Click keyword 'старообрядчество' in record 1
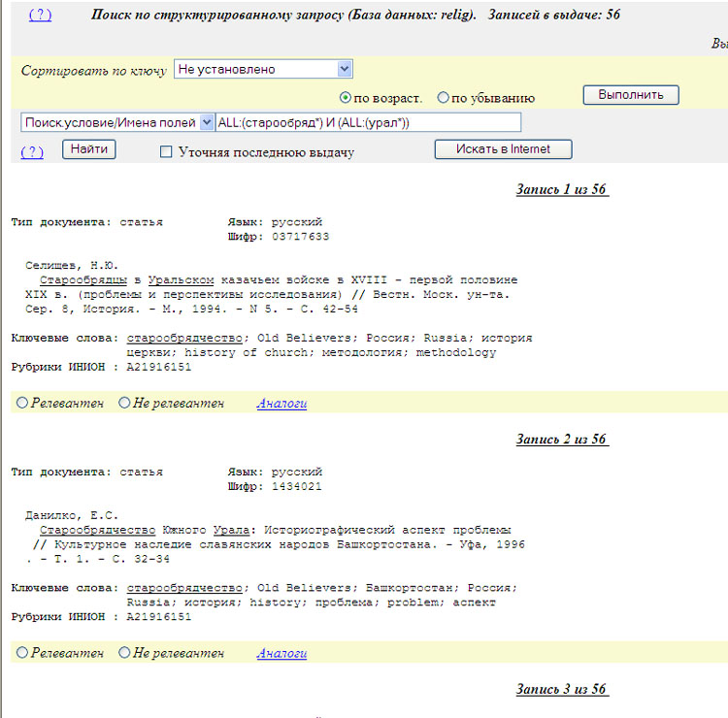Viewport: 728px width, 718px height. [184, 338]
